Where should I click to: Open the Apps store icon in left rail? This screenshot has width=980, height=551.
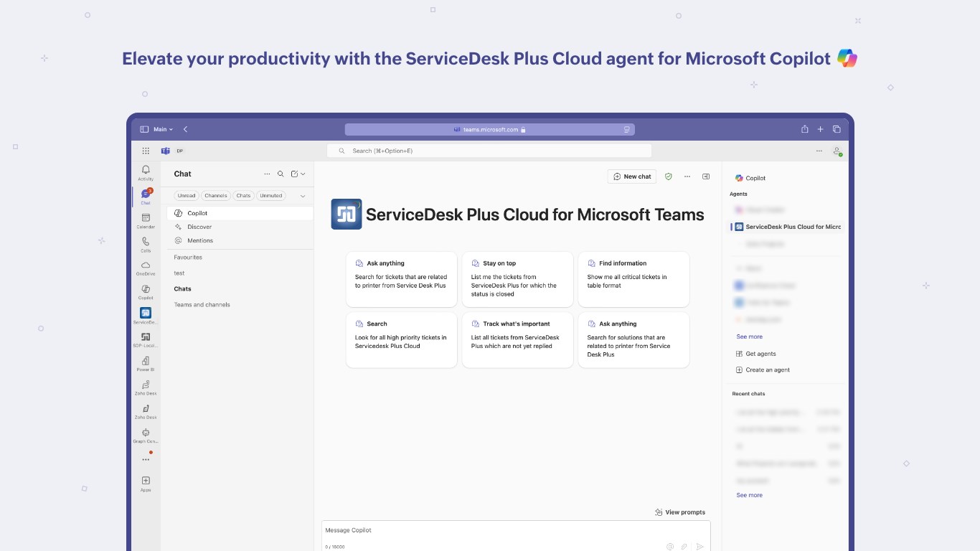pos(146,484)
